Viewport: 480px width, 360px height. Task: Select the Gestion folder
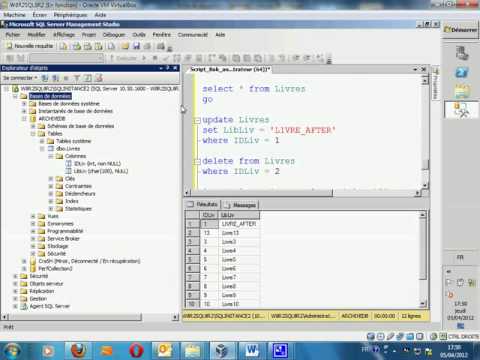(38, 299)
